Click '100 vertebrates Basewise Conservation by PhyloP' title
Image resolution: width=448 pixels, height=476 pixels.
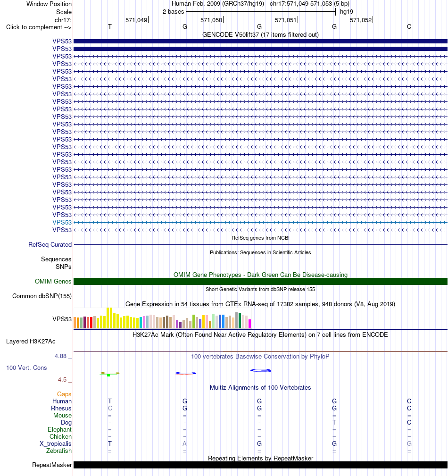260,356
